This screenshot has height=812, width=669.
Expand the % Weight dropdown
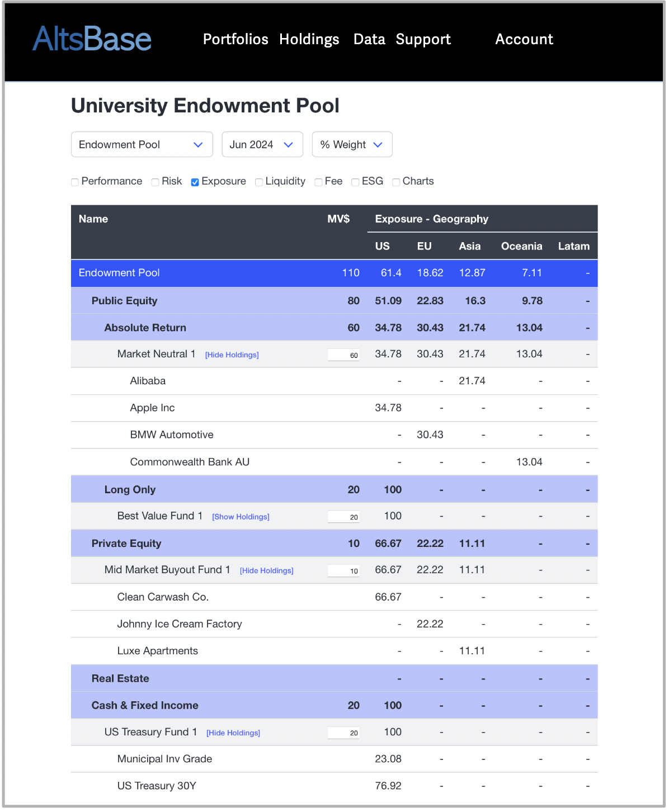(x=351, y=145)
